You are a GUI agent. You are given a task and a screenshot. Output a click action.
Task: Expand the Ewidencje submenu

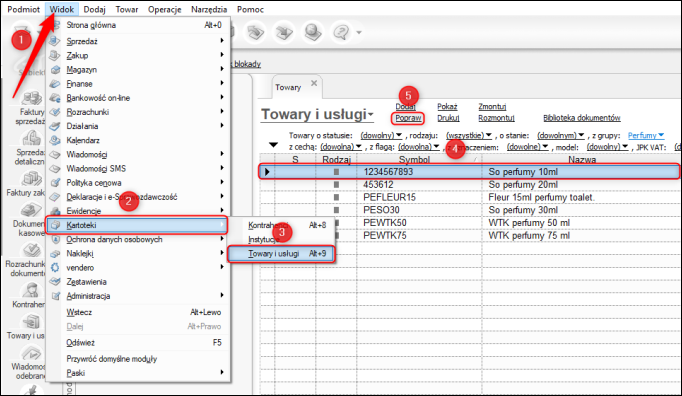138,211
